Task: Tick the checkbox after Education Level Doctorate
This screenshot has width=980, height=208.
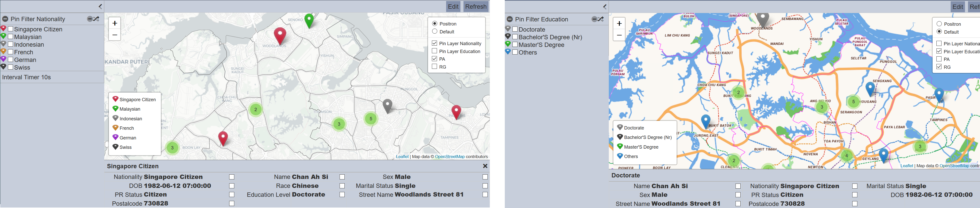Action: (x=342, y=195)
